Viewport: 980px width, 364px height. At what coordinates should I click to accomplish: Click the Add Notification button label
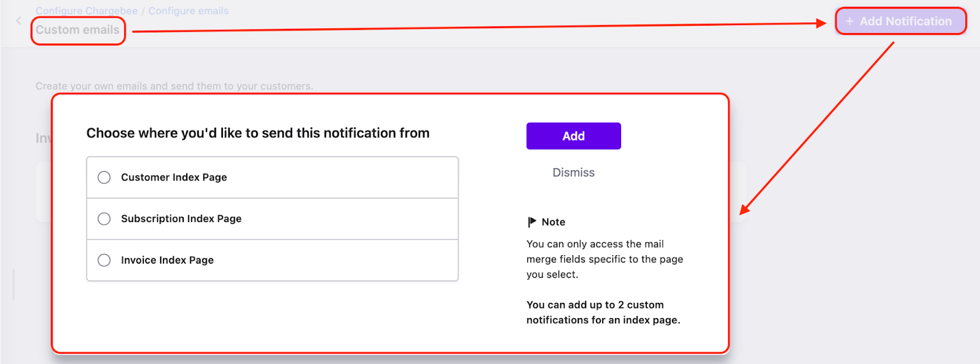coord(905,21)
